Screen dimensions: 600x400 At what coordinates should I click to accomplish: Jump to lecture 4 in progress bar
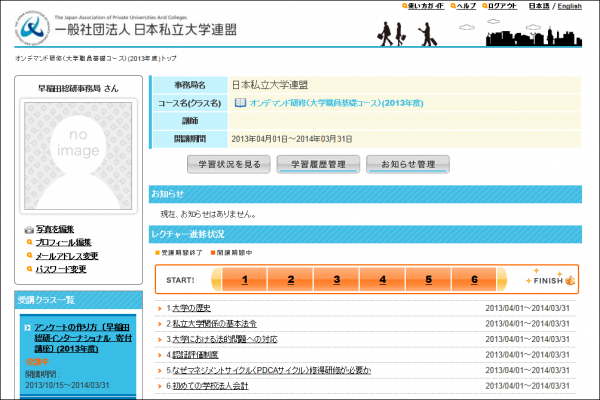383,279
